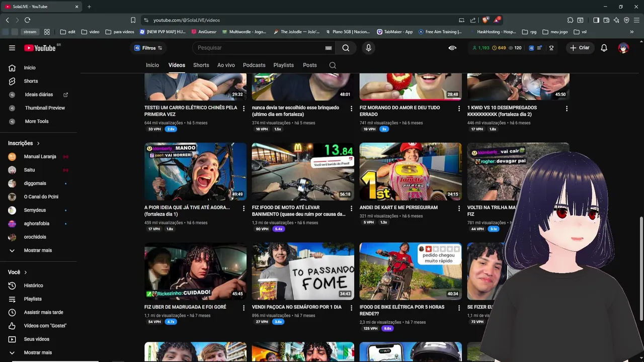Open the 'stream' bookmark chip

point(30,32)
